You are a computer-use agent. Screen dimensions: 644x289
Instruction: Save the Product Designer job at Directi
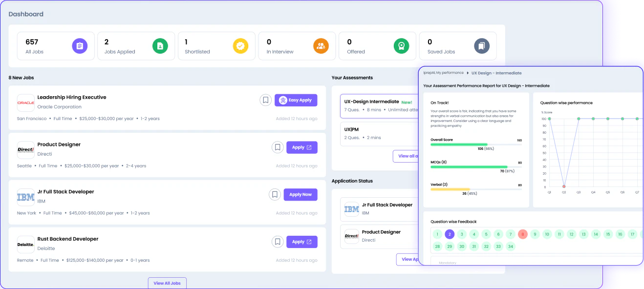(278, 147)
